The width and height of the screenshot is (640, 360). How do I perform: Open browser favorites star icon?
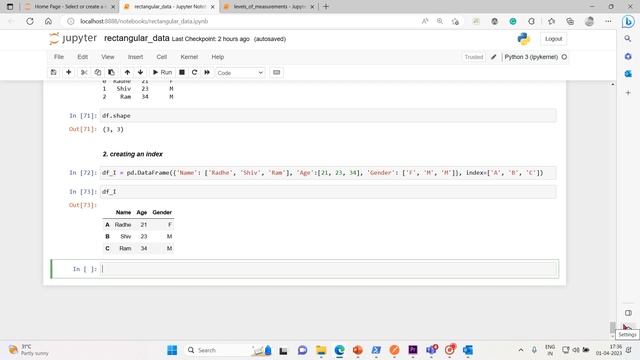point(551,21)
